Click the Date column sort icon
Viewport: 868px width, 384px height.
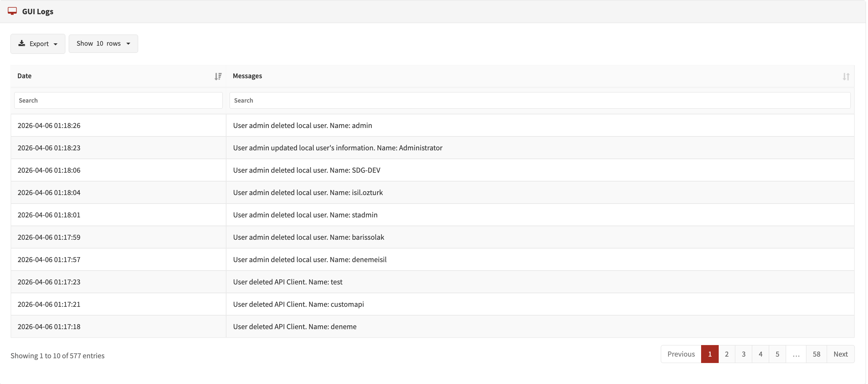pos(218,77)
